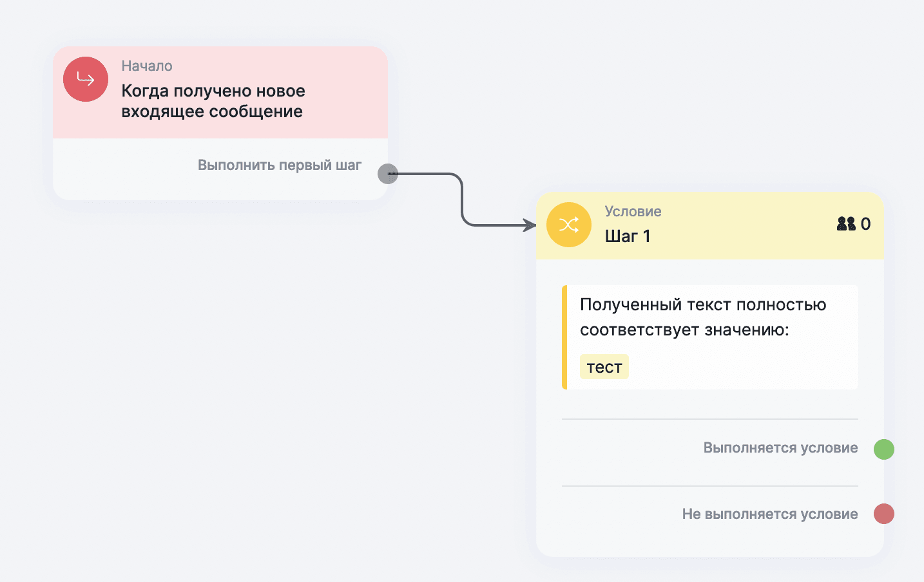Image resolution: width=924 pixels, height=582 pixels.
Task: Click the "Условие" block type label
Action: coord(633,211)
